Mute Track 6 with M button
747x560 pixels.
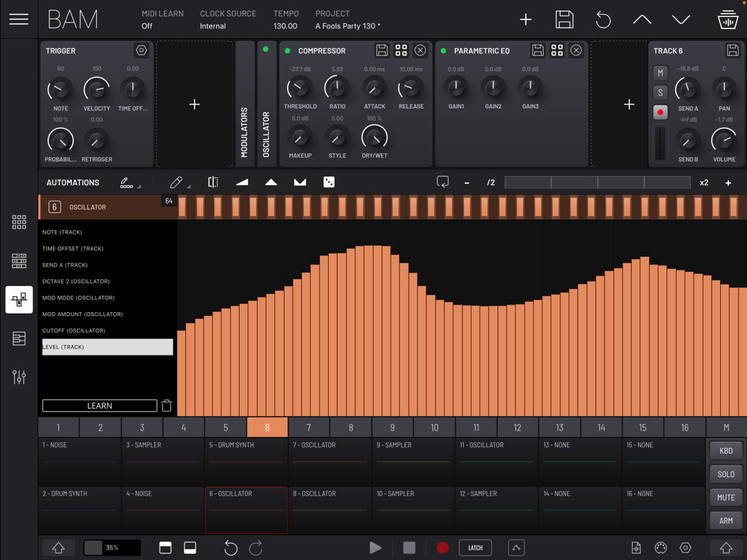[660, 72]
